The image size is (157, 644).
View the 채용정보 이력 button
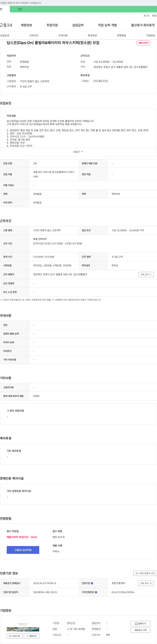(140, 630)
